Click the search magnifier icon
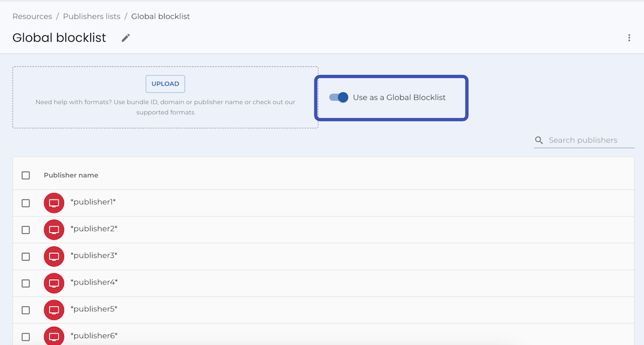The width and height of the screenshot is (644, 345). click(539, 140)
